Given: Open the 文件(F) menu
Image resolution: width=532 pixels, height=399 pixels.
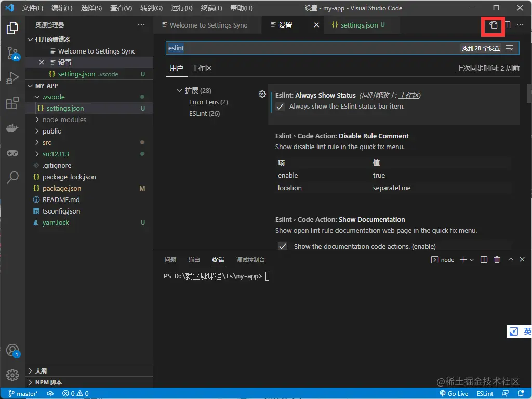Looking at the screenshot, I should tap(32, 8).
